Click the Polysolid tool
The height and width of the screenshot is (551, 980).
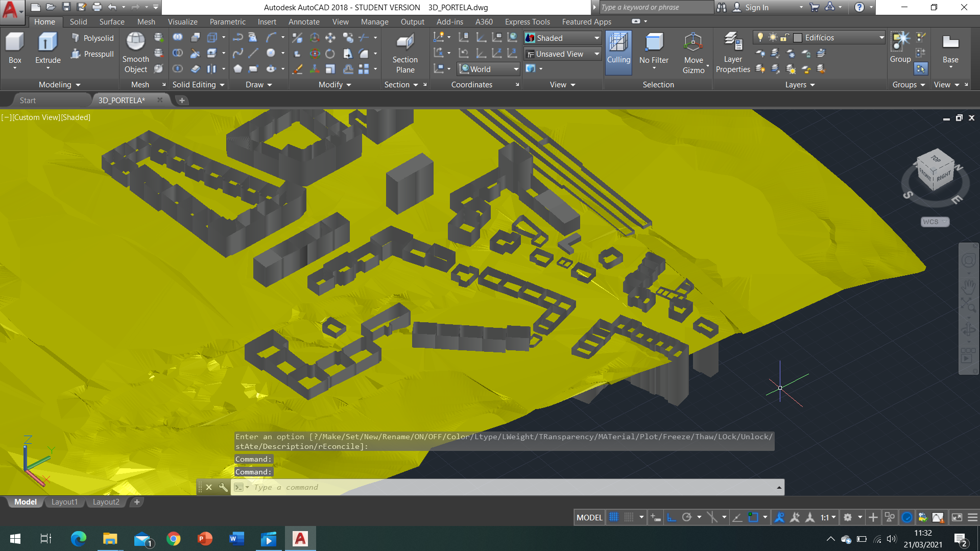(x=92, y=38)
